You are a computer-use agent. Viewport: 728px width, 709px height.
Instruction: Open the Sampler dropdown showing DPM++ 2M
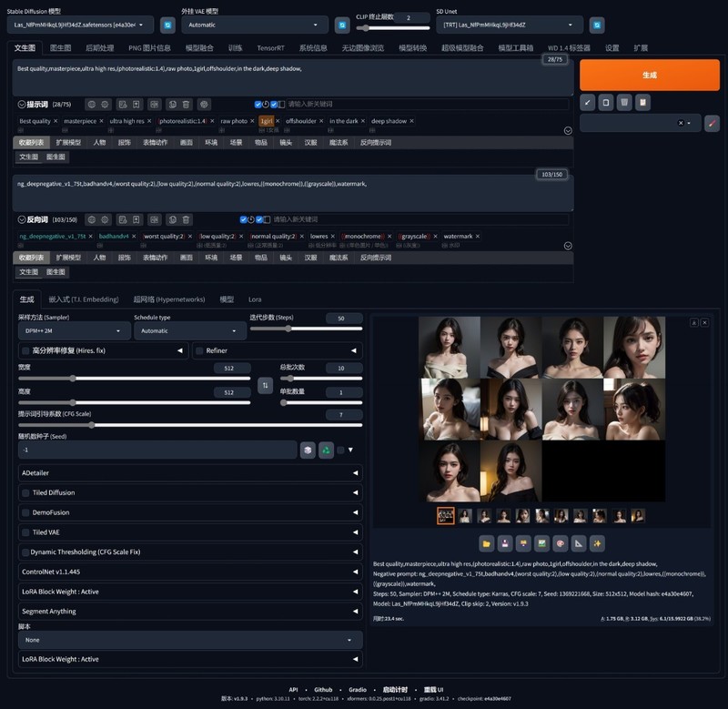pyautogui.click(x=75, y=331)
